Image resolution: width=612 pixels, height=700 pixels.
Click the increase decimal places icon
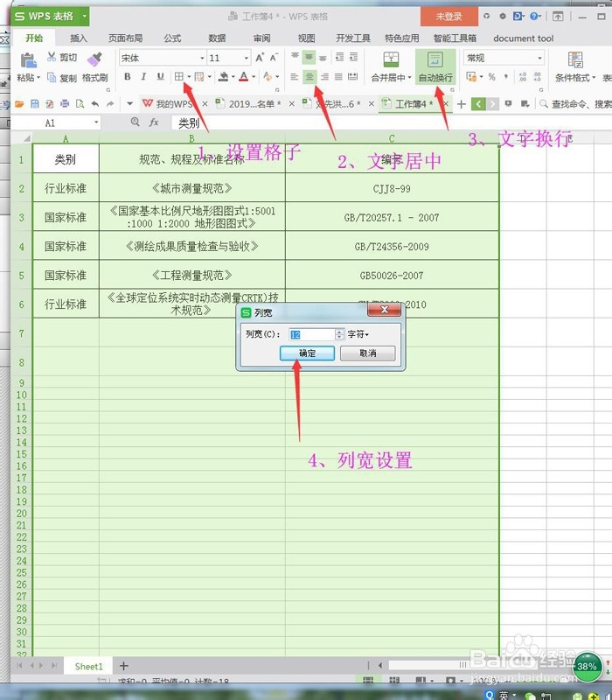522,77
